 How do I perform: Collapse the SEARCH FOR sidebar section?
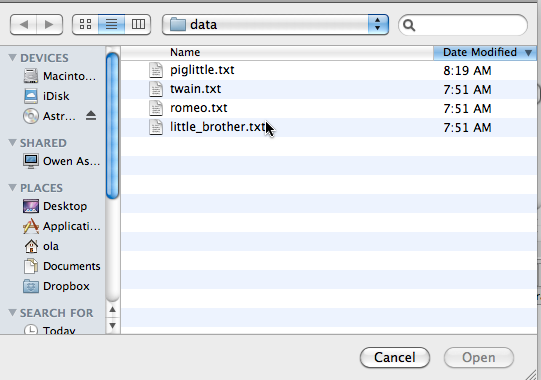pyautogui.click(x=12, y=313)
